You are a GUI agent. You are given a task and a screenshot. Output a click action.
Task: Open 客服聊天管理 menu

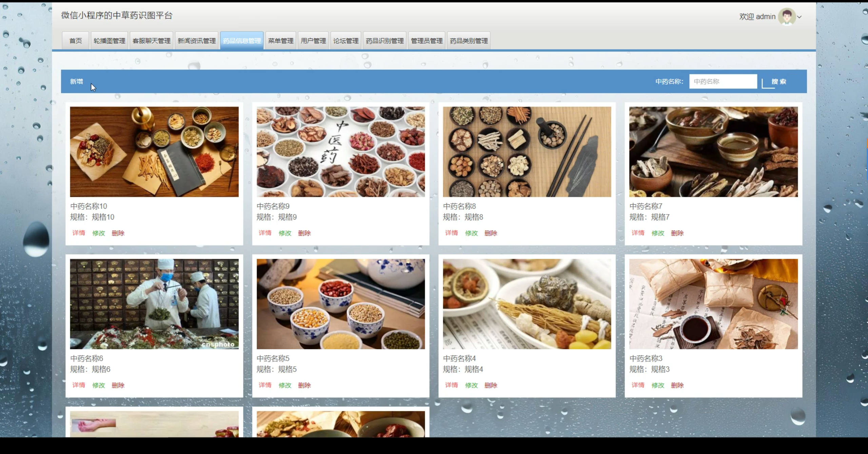pyautogui.click(x=151, y=41)
